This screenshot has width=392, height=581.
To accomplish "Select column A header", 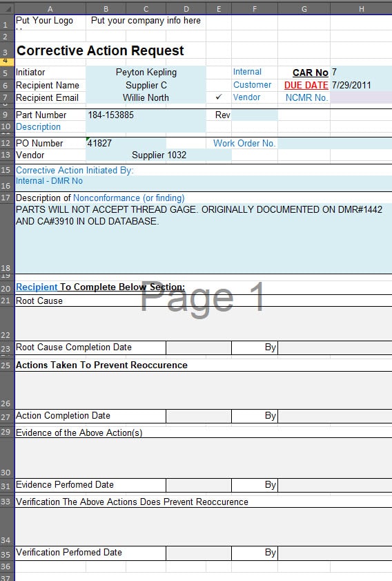I will [50, 8].
